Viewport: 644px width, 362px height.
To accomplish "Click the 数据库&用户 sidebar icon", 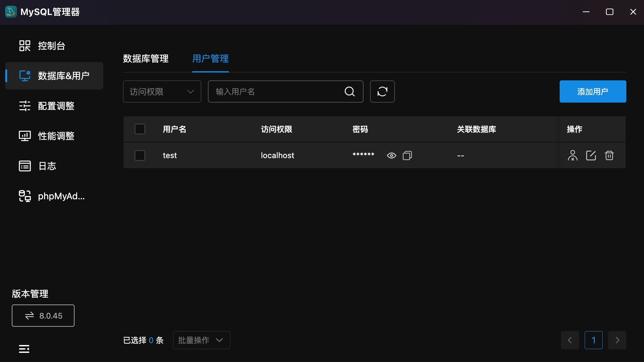I will [25, 76].
